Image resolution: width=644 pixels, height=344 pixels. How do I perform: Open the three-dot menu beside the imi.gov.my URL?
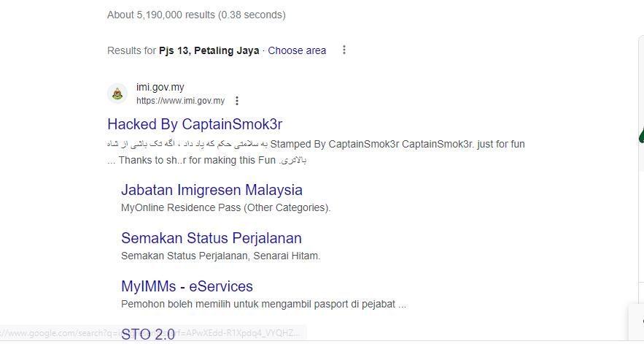pos(237,101)
